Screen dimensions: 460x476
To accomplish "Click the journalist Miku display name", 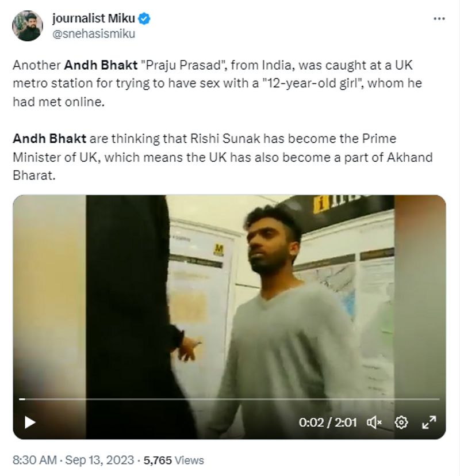I will (94, 19).
